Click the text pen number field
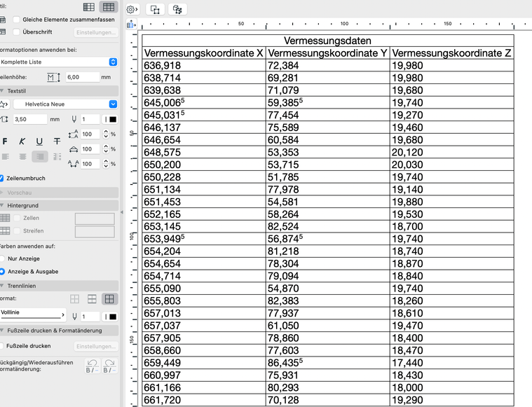This screenshot has height=407, width=532. pos(90,119)
